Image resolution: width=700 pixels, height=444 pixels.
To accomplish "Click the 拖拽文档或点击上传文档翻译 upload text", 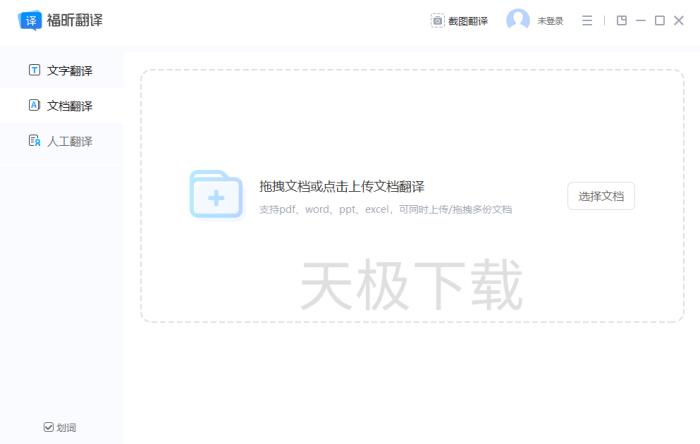I will pyautogui.click(x=342, y=186).
